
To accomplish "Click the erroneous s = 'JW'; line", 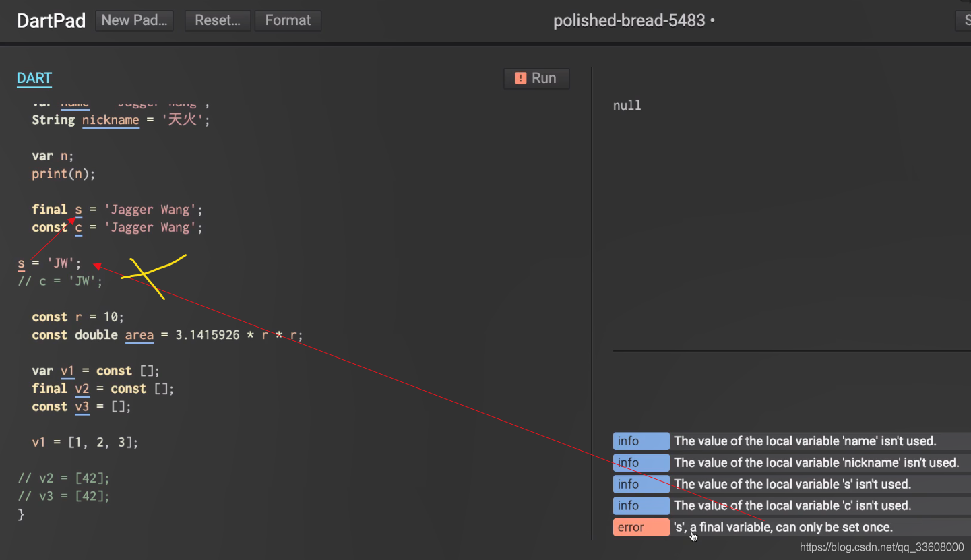I will point(49,263).
